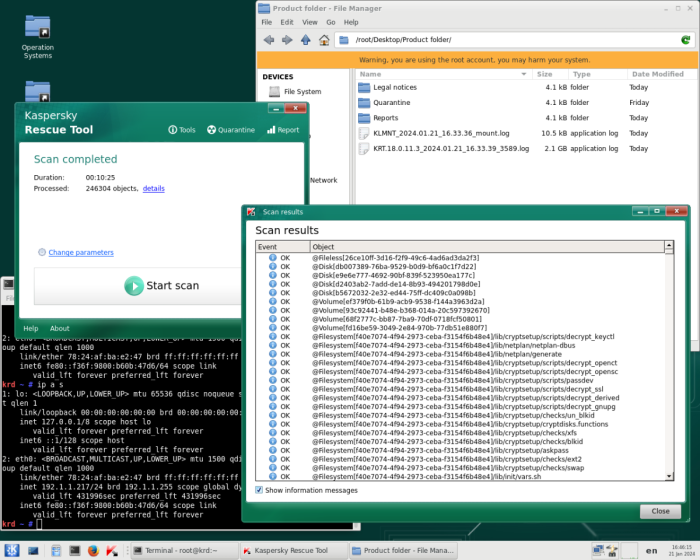Viewport: 700px width, 560px height.
Task: Open Tools in Kaspersky Rescue Tool
Action: tap(182, 130)
